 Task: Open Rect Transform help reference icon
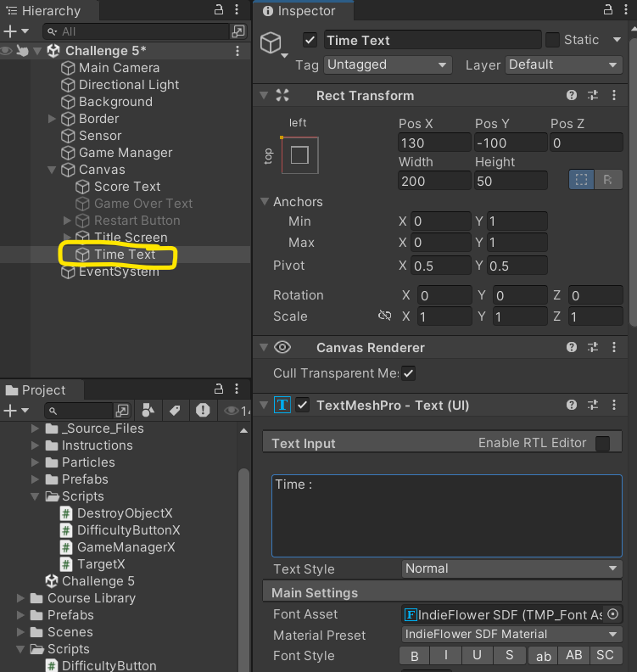pos(572,96)
